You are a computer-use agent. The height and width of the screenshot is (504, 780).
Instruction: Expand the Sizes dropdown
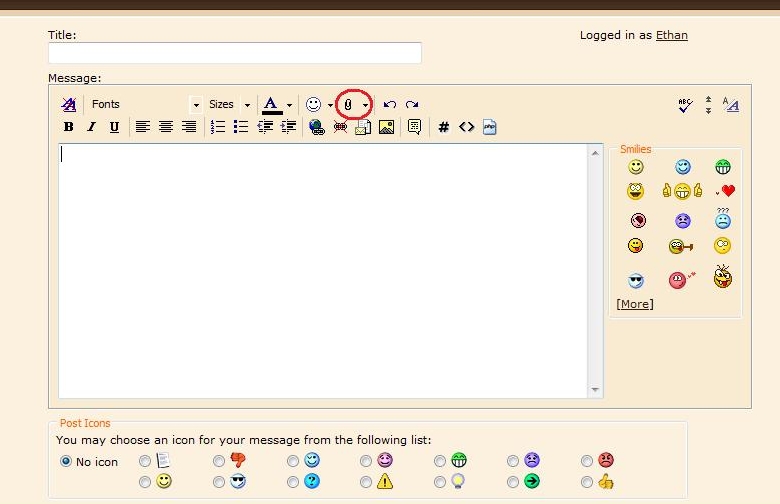coord(230,104)
